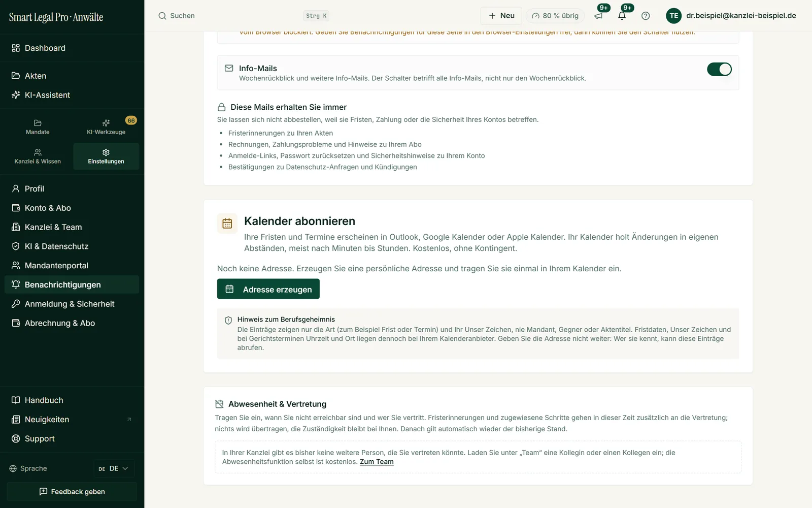Follow the Zum Team link
Viewport: 812px width, 508px height.
pos(377,462)
